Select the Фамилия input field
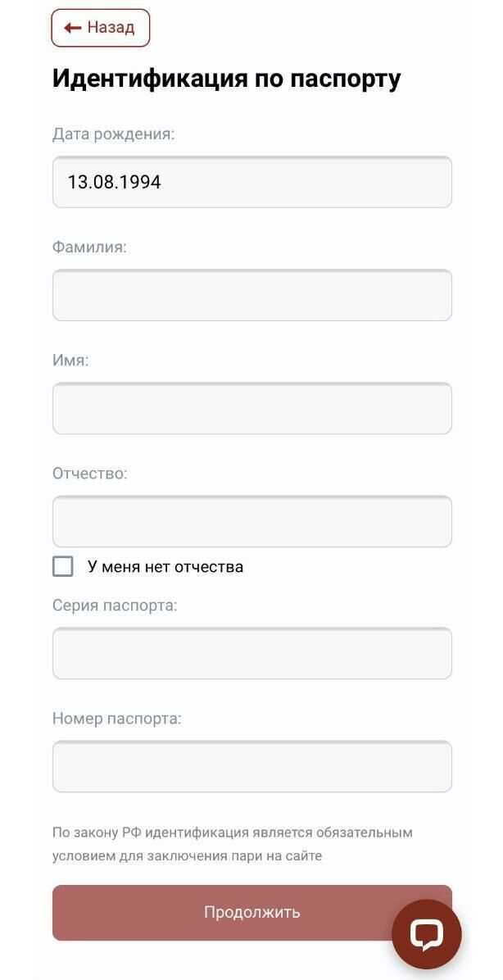Viewport: 503px width, 980px height. tap(251, 295)
